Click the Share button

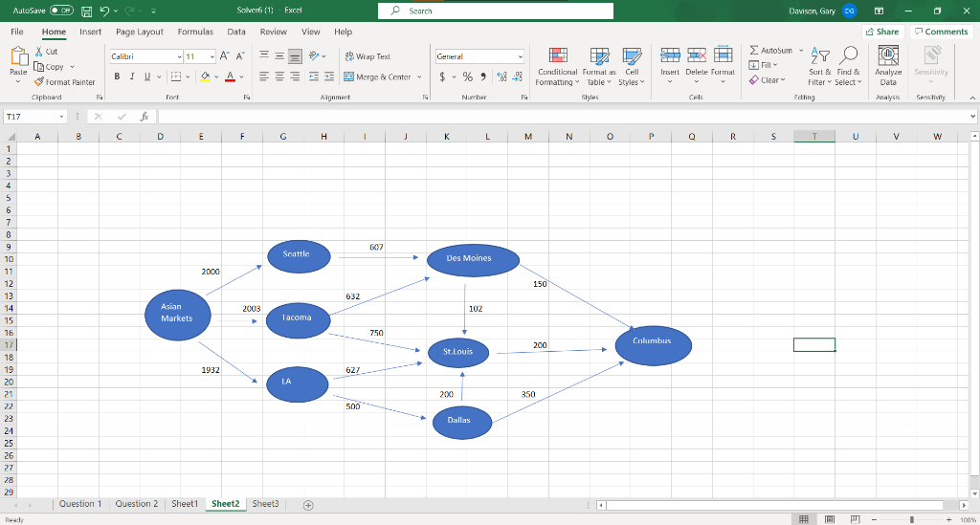point(881,32)
